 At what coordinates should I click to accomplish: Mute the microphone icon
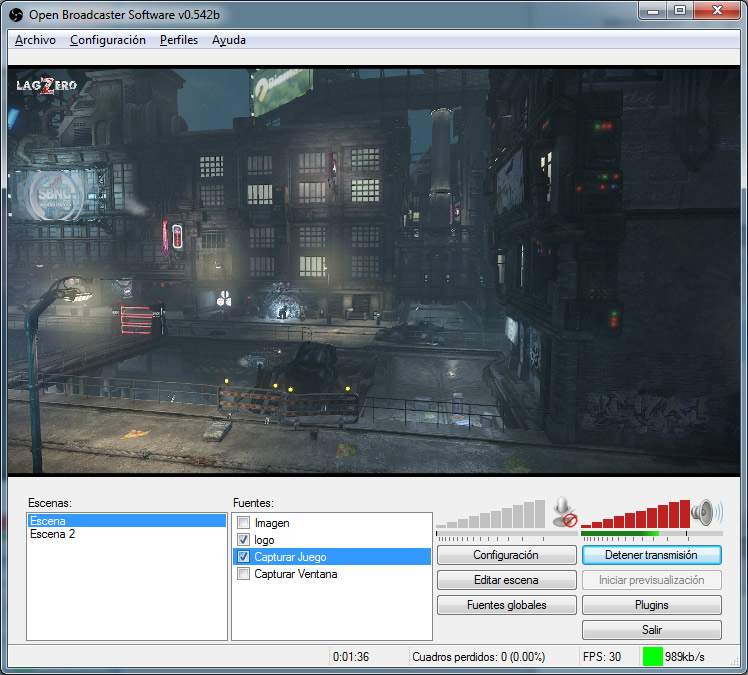coord(564,512)
